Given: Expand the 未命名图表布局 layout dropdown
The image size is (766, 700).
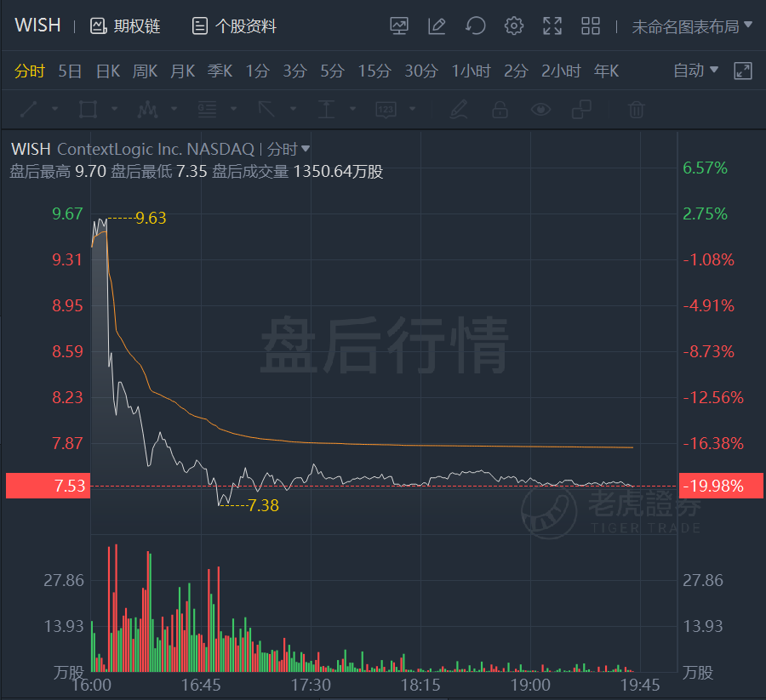Looking at the screenshot, I should (x=692, y=26).
